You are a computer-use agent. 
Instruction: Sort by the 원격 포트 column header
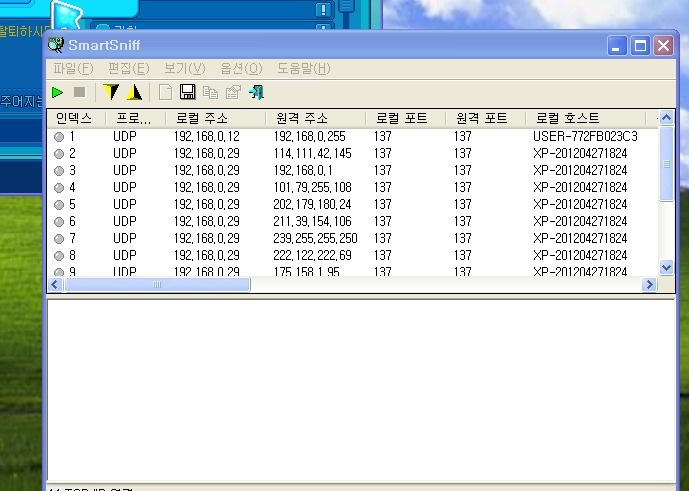point(486,118)
